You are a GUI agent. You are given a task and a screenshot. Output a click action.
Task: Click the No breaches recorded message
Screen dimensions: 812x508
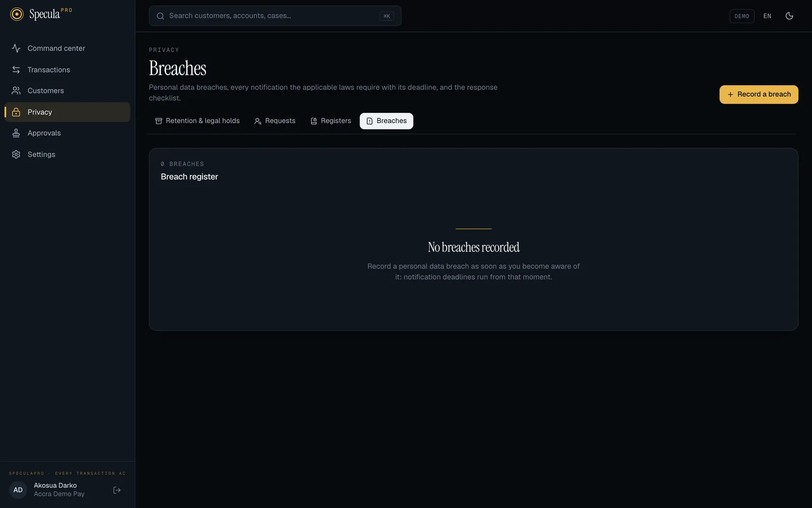[x=473, y=247]
